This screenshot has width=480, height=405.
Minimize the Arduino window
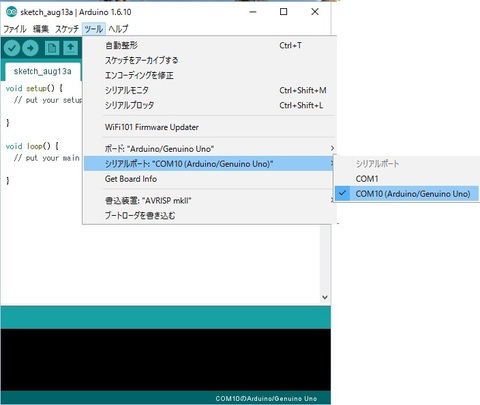coord(253,12)
